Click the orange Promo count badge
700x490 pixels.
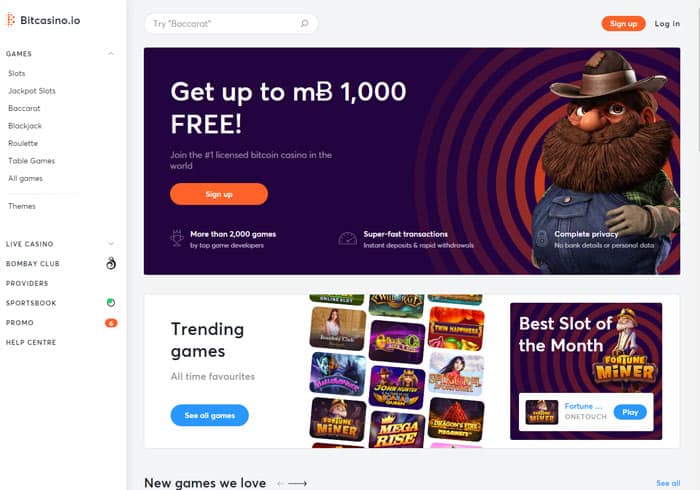[111, 323]
